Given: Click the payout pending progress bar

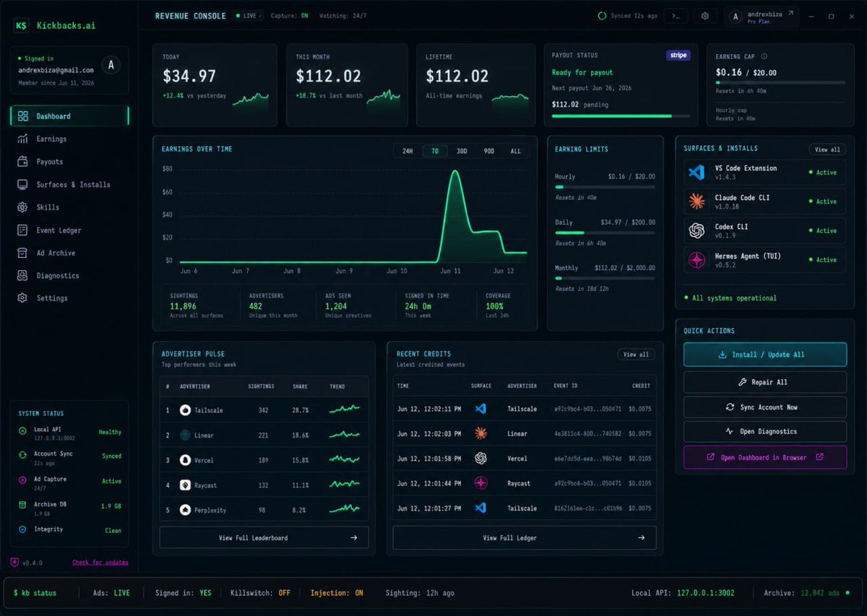Looking at the screenshot, I should point(620,116).
